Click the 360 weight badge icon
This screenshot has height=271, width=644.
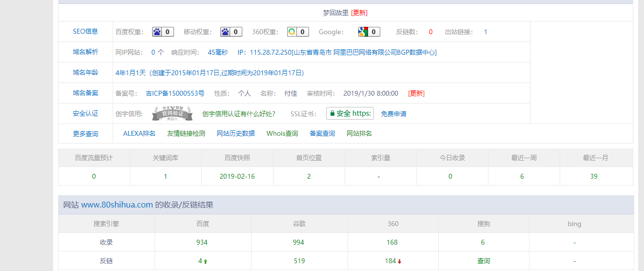point(292,32)
